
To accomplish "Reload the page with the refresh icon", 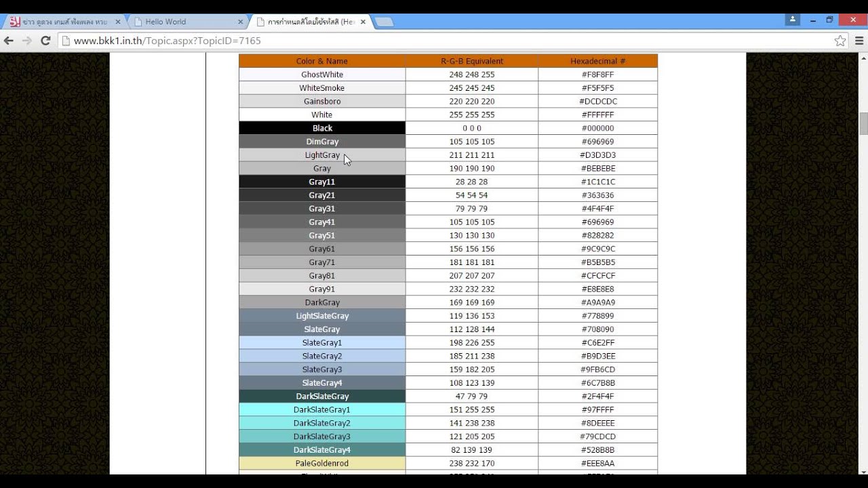I will [45, 41].
